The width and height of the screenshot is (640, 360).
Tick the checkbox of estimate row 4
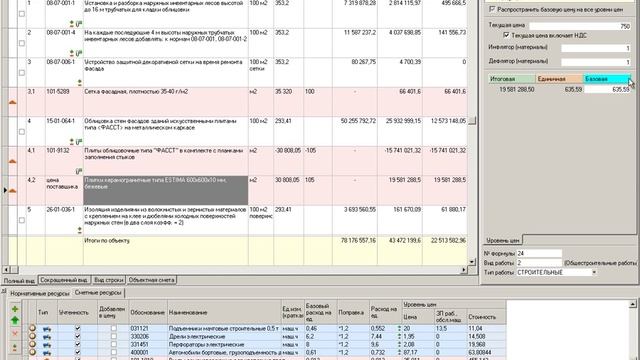click(22, 131)
